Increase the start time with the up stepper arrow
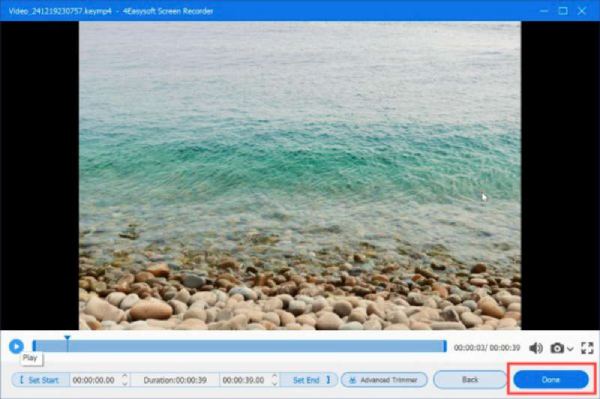600x399 pixels. tap(125, 376)
